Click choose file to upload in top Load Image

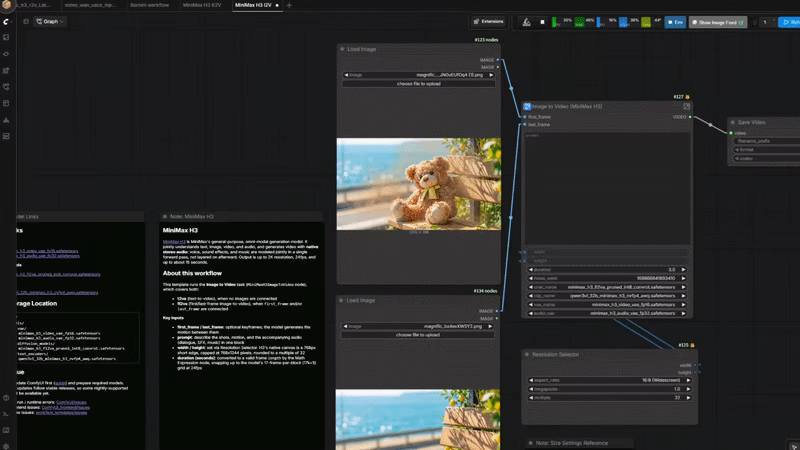[x=418, y=84]
